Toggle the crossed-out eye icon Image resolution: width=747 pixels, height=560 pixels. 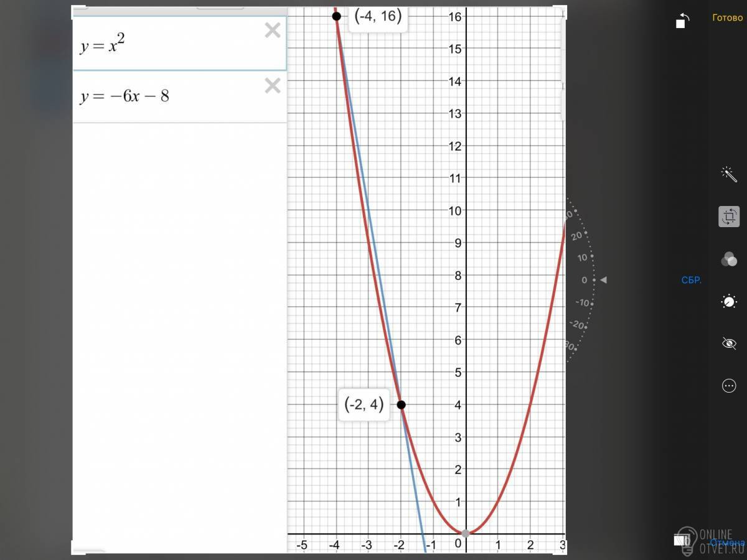(x=729, y=343)
